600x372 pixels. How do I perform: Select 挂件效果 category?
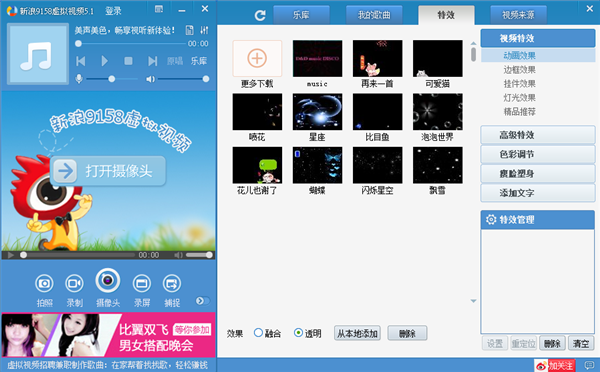(519, 84)
